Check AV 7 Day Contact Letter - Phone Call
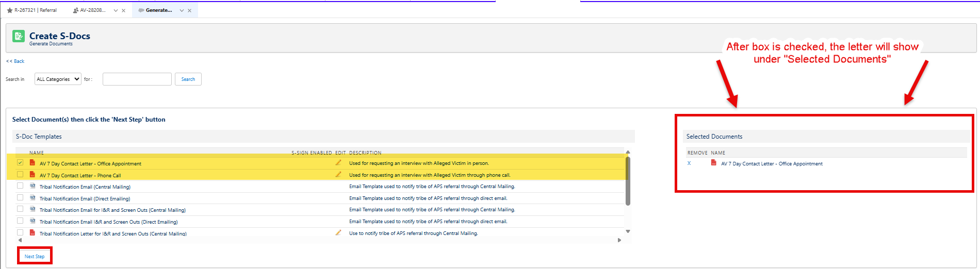The image size is (980, 269). [20, 174]
